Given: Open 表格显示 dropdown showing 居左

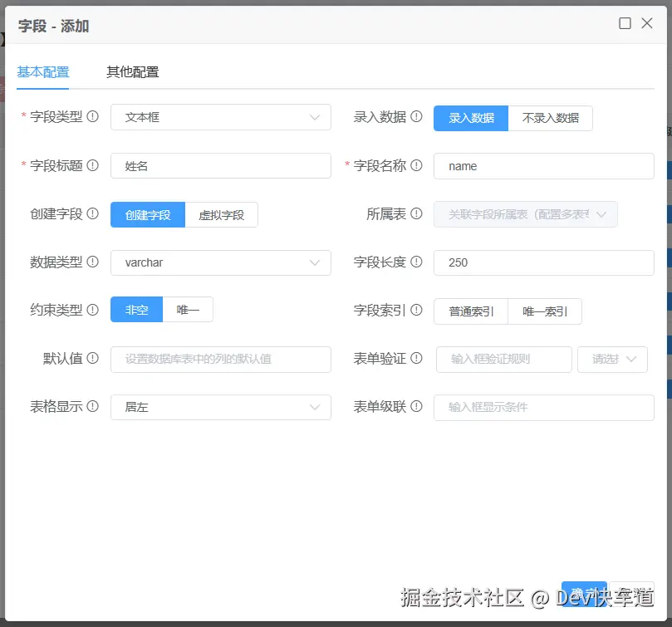Looking at the screenshot, I should click(221, 407).
